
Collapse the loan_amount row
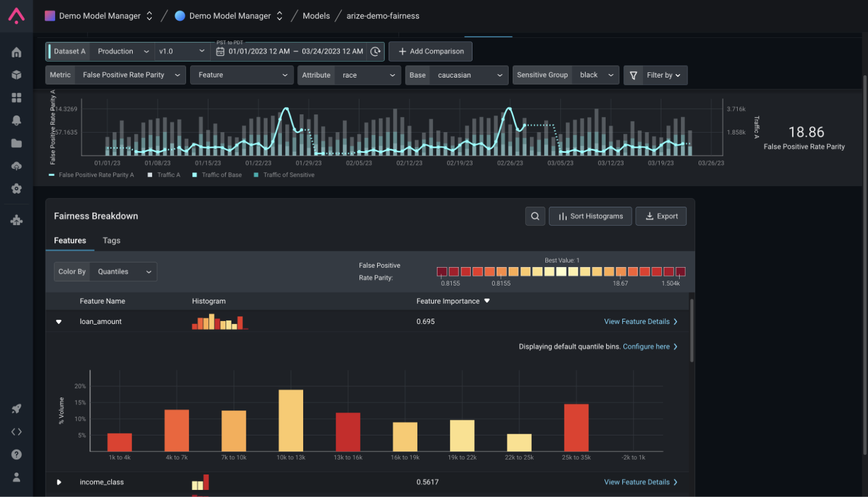pyautogui.click(x=59, y=322)
